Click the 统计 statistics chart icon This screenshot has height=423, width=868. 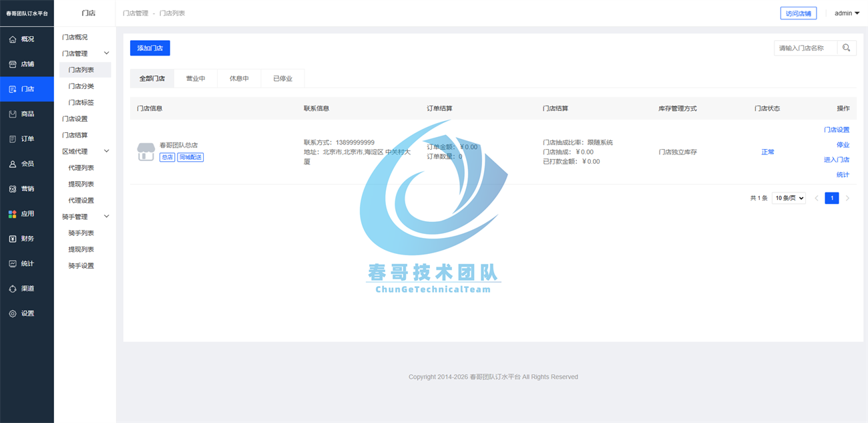(13, 263)
